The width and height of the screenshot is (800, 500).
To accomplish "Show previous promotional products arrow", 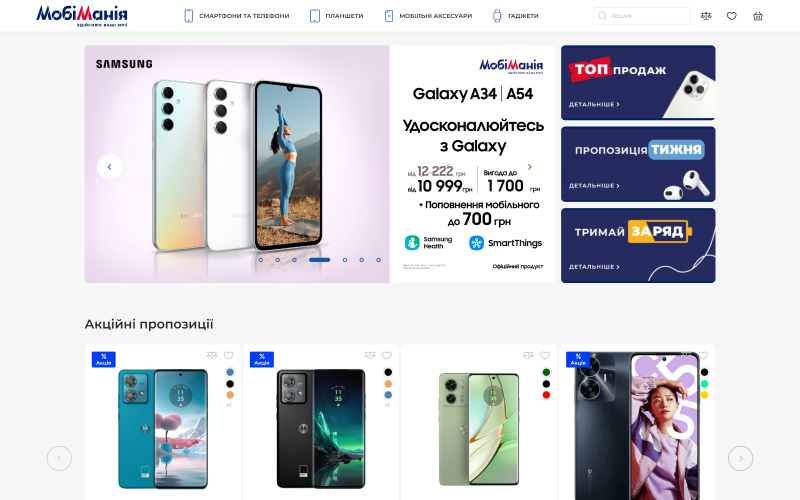I will click(x=59, y=458).
